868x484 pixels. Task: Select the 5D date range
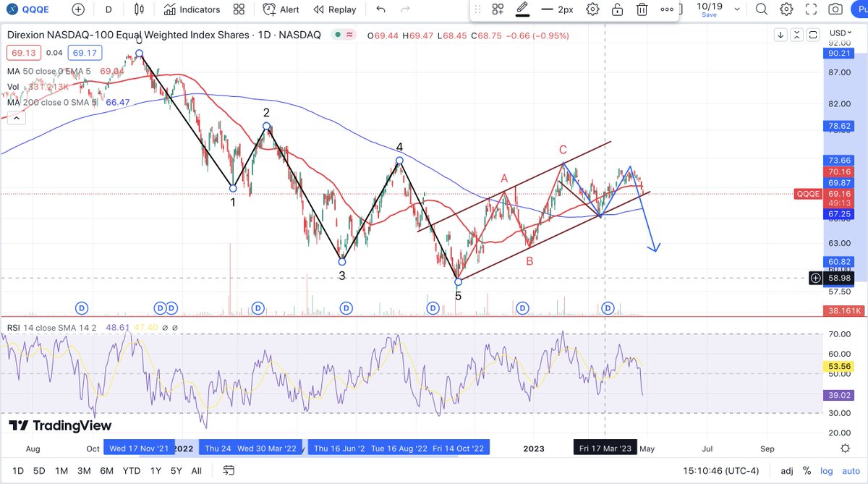pyautogui.click(x=39, y=471)
